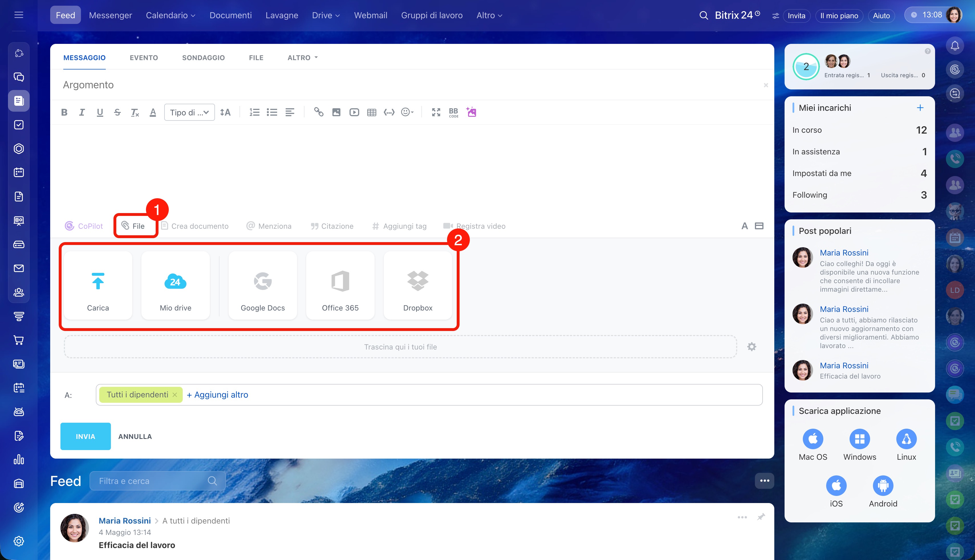This screenshot has width=975, height=560.
Task: Send the message with INVIA
Action: click(86, 437)
